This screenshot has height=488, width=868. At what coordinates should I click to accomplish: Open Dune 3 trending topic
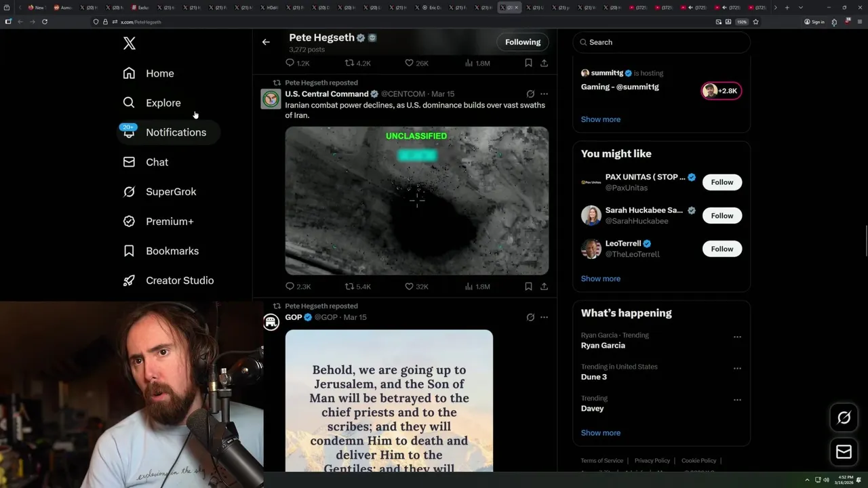point(593,377)
